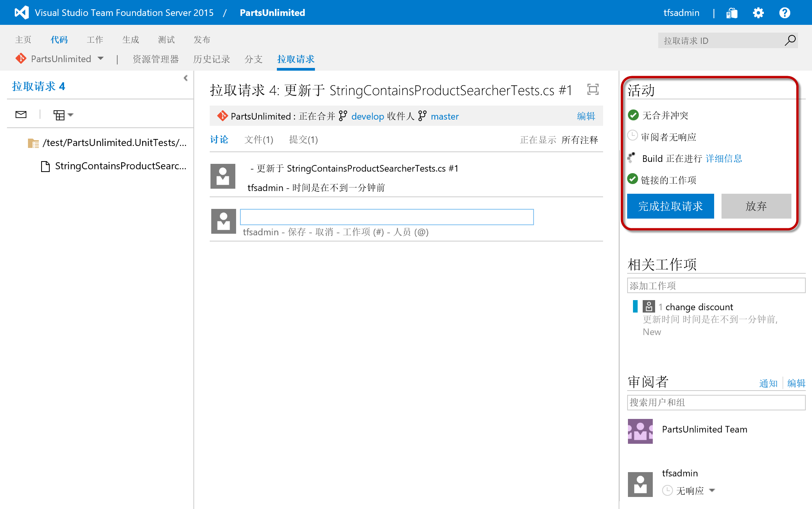Open the settings gear icon
Screen dimensions: 812x509
[x=758, y=13]
